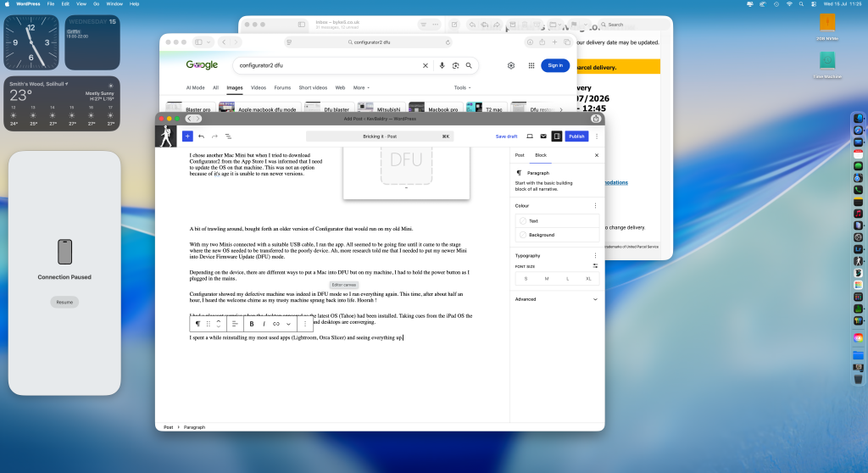Open Colour panel options menu
868x473 pixels.
pos(596,205)
